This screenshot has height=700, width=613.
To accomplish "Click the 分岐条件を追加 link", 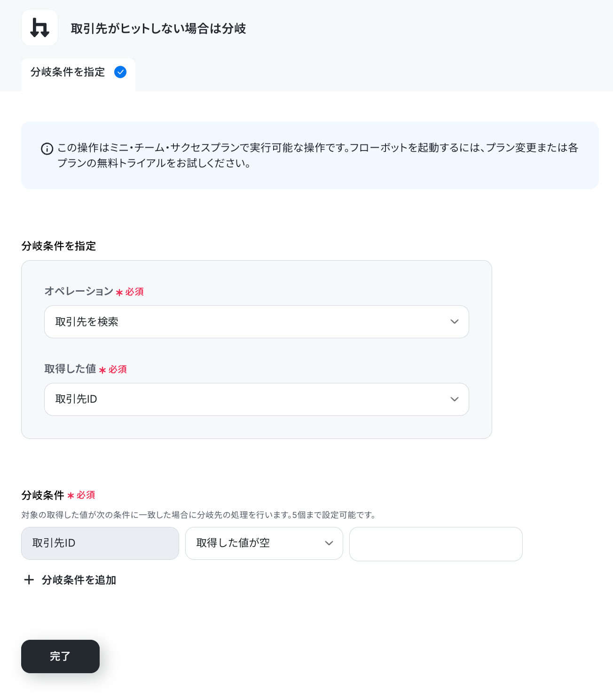I will point(79,580).
